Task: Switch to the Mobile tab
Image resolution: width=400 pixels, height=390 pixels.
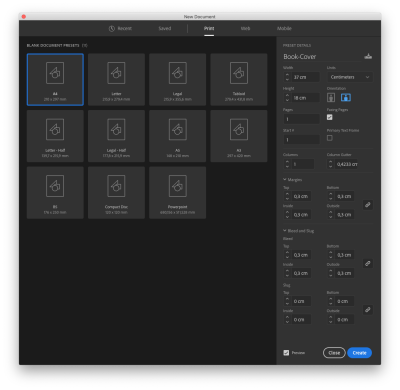Action: click(x=284, y=29)
